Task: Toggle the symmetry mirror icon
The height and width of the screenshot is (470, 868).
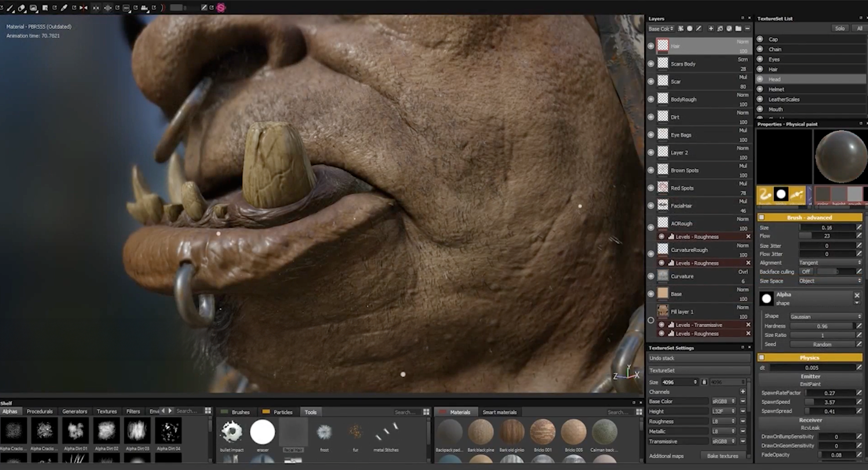Action: click(x=83, y=7)
